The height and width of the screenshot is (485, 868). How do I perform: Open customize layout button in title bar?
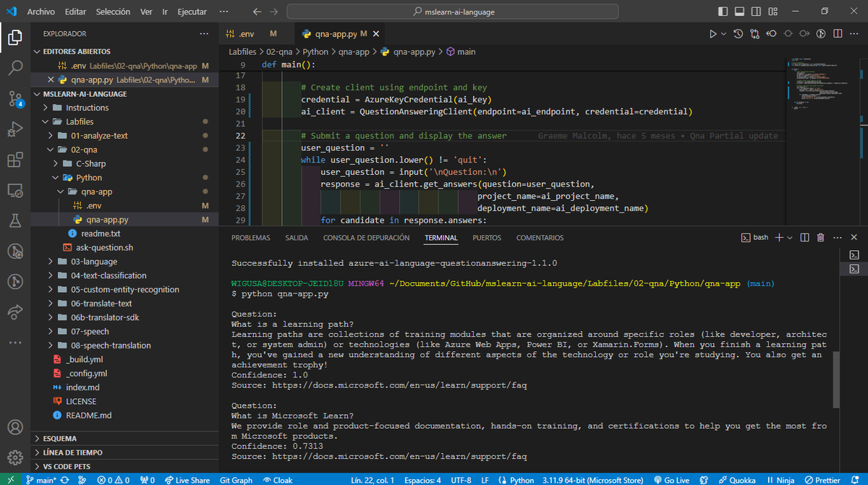[x=773, y=12]
